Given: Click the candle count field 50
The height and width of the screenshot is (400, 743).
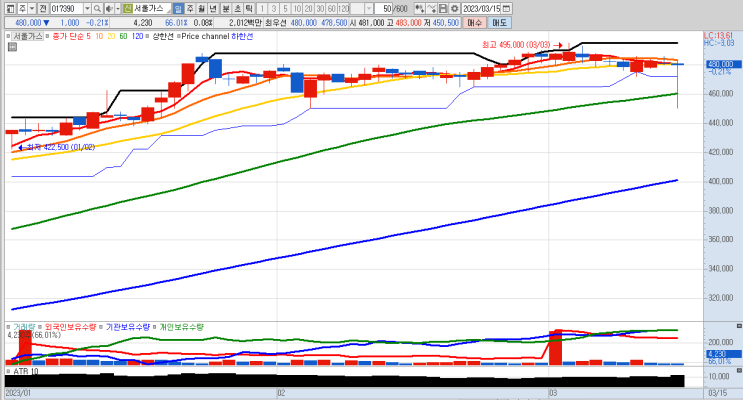Looking at the screenshot, I should point(383,9).
